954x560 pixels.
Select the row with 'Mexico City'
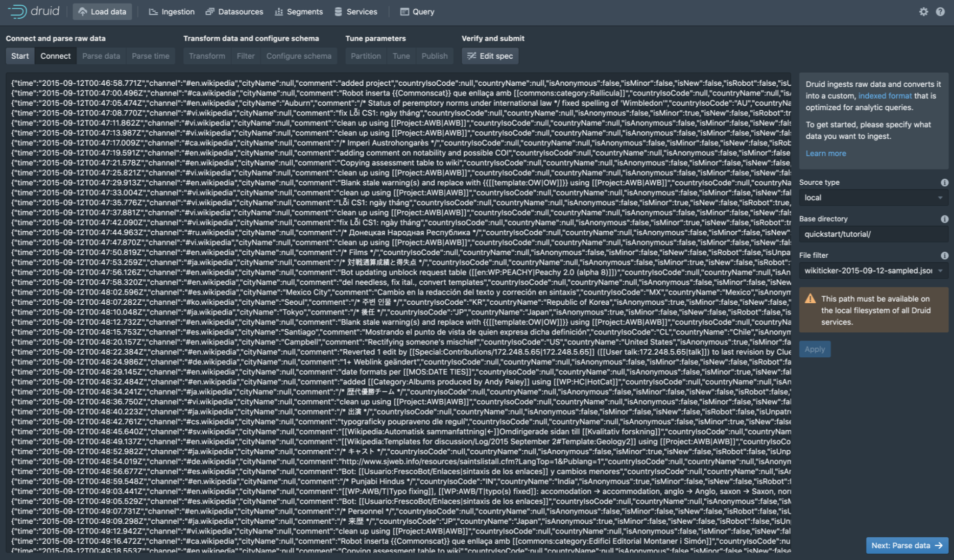pos(401,293)
